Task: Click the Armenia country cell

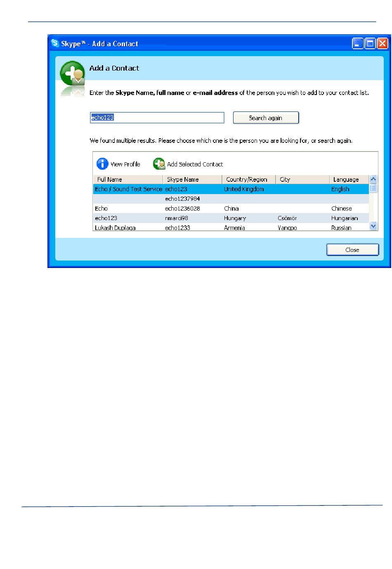Action: (234, 228)
